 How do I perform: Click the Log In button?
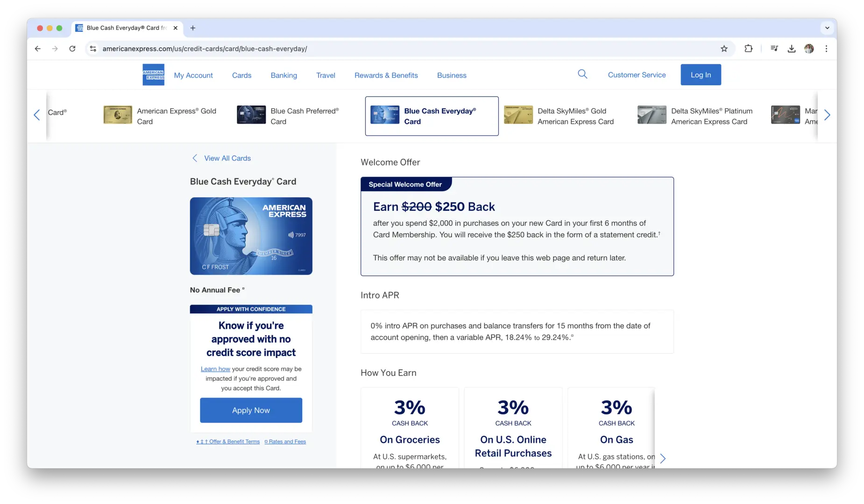(701, 75)
